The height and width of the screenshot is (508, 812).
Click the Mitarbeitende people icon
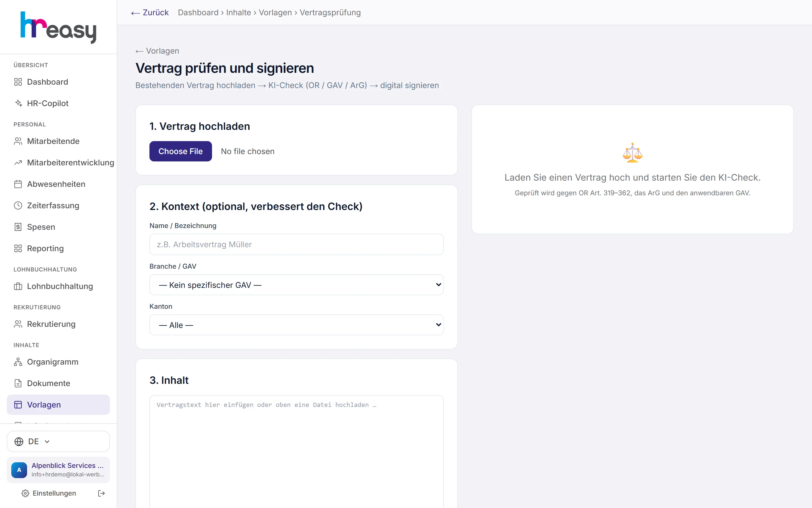point(18,141)
